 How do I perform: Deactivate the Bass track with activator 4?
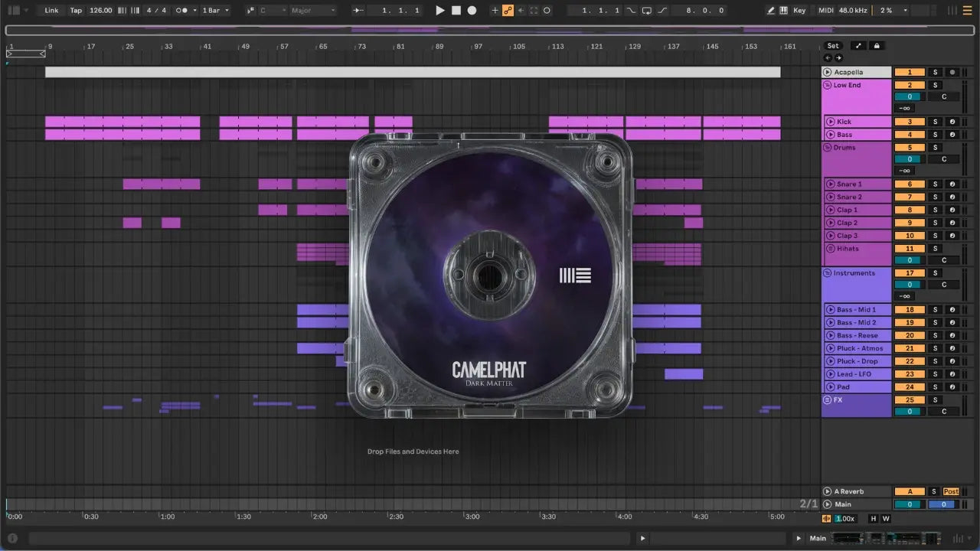[x=910, y=135]
